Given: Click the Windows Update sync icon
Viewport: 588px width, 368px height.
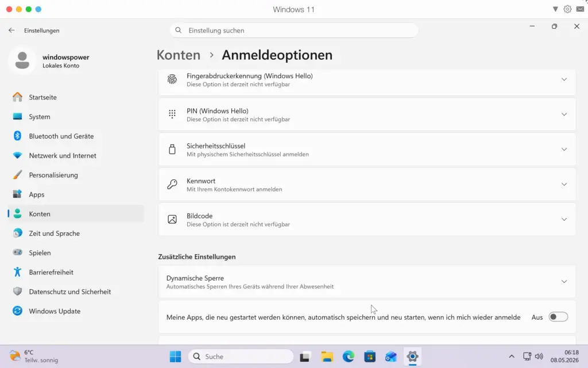Looking at the screenshot, I should pos(17,311).
